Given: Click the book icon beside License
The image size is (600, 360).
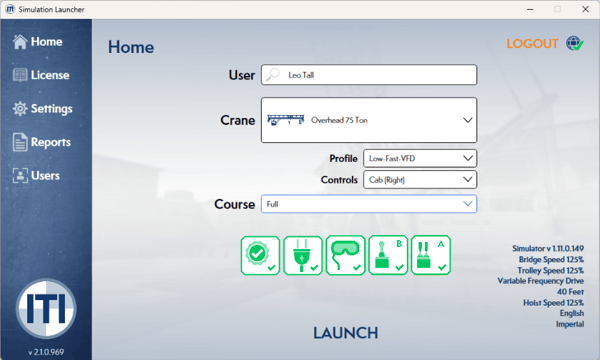Looking at the screenshot, I should pos(20,75).
